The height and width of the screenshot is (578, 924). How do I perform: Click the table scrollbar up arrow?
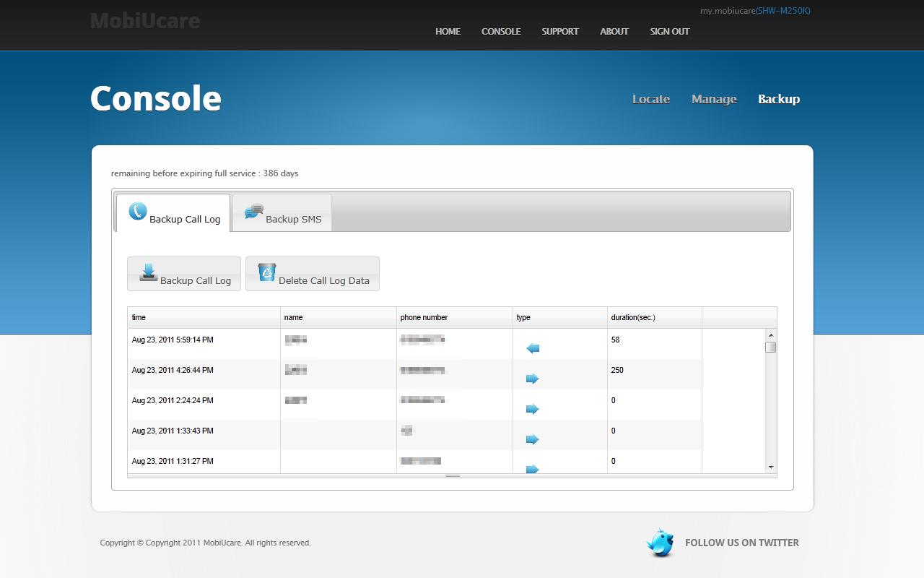(x=771, y=335)
